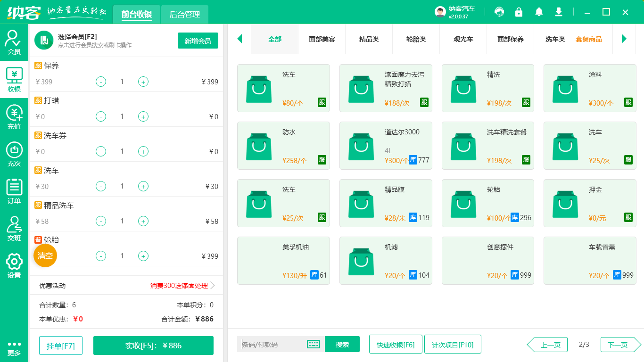The image size is (644, 362).
Task: Click 挂单[F7] to hold the order
Action: click(60, 346)
